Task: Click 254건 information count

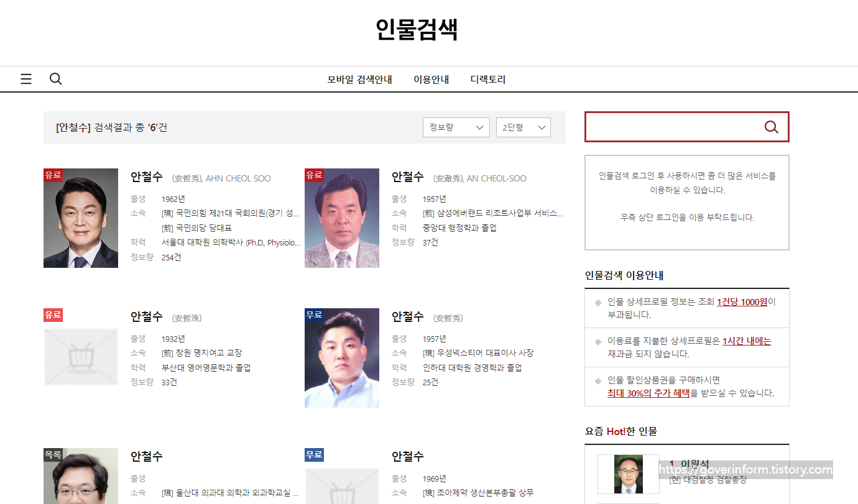Action: pyautogui.click(x=171, y=257)
